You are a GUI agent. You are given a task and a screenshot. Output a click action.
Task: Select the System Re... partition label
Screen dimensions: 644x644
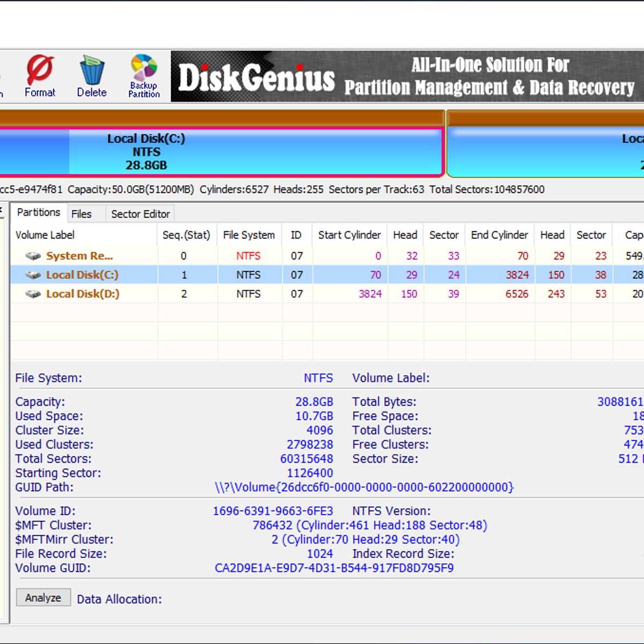tap(79, 256)
